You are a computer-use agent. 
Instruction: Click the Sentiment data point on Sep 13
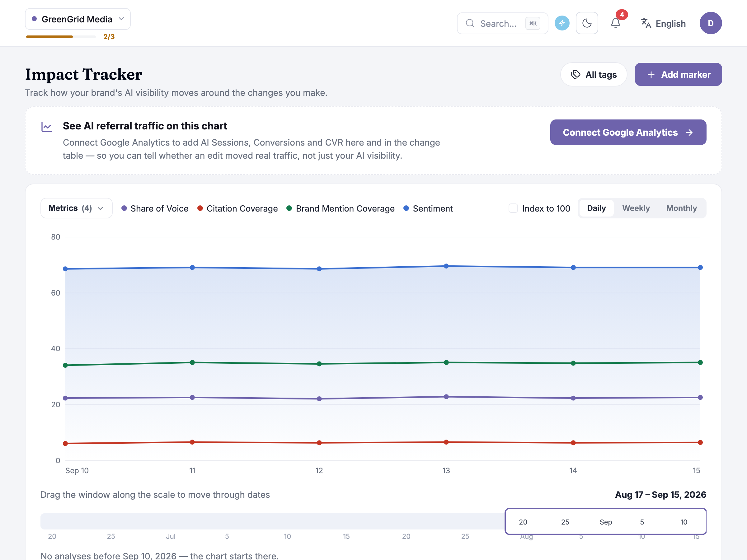tap(446, 266)
